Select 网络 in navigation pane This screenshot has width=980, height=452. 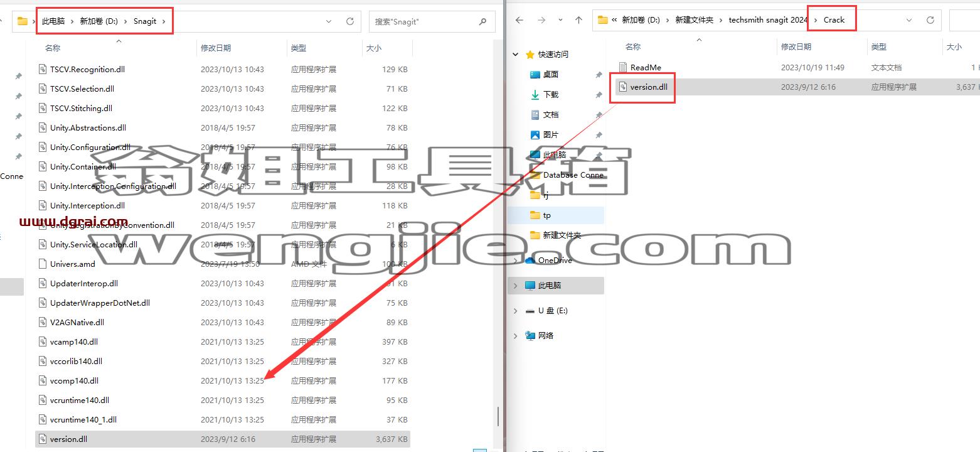point(546,335)
